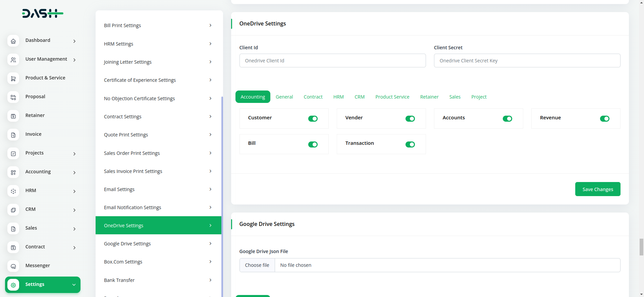Expand the CRM sidebar submenu arrow
The width and height of the screenshot is (644, 297).
(x=74, y=210)
